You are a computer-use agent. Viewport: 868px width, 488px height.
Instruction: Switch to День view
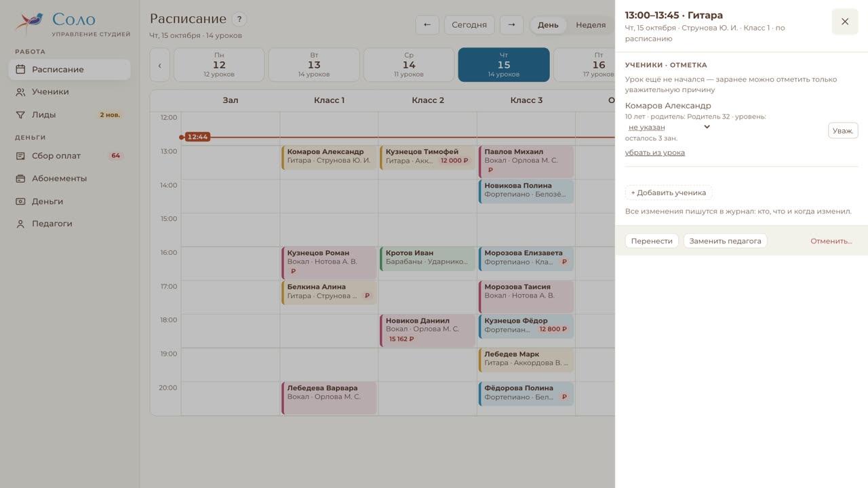(548, 25)
